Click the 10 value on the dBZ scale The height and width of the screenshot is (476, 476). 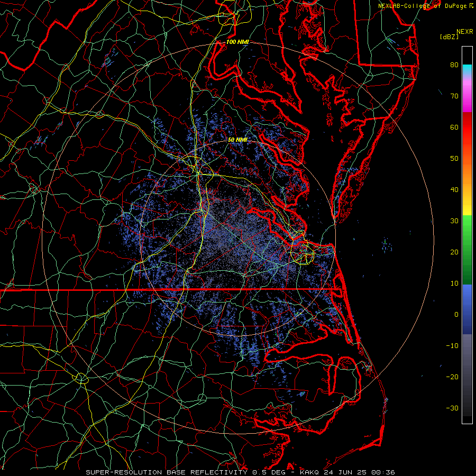point(454,283)
